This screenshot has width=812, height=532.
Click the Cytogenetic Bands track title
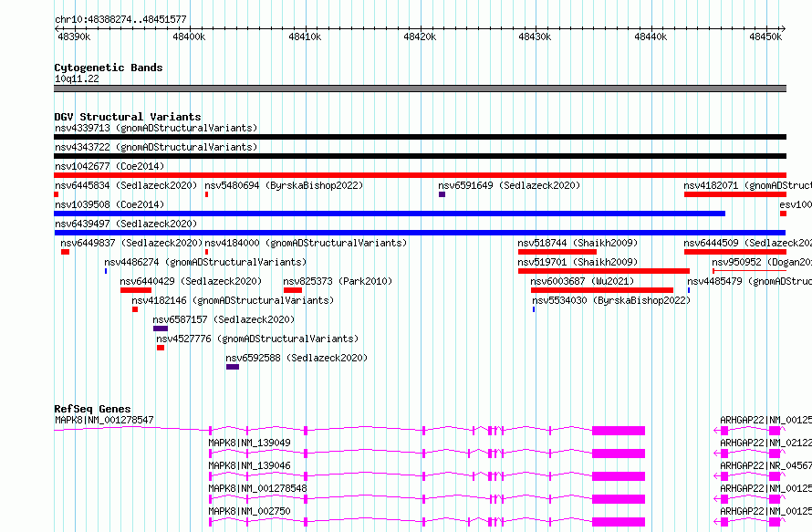pyautogui.click(x=109, y=68)
